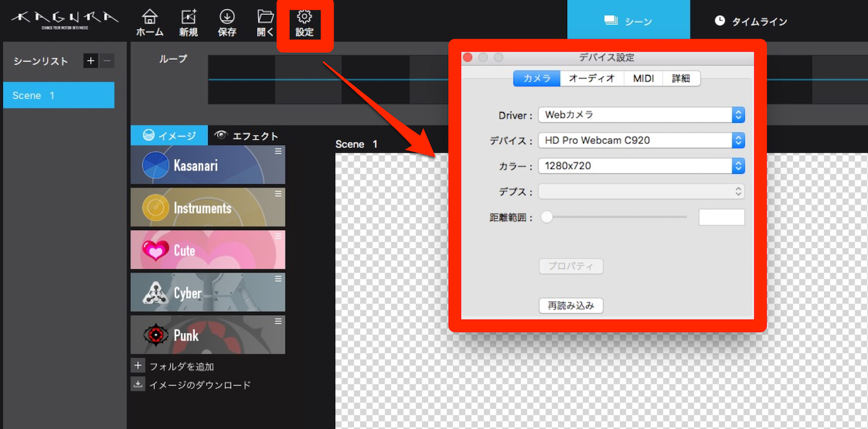Click イメージのダウンロード download icon

coord(138,384)
